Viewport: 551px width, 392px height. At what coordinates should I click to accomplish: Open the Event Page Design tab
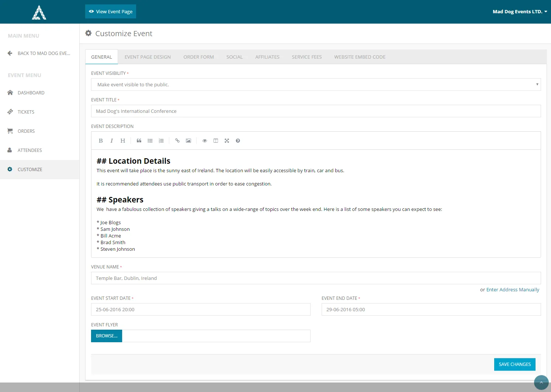[x=148, y=57]
